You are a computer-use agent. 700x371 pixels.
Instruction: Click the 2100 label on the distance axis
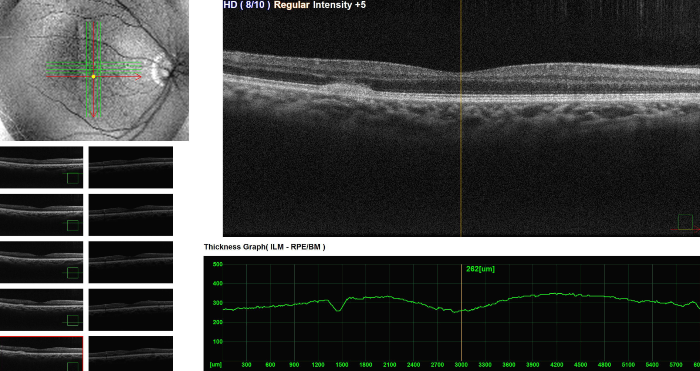point(390,365)
